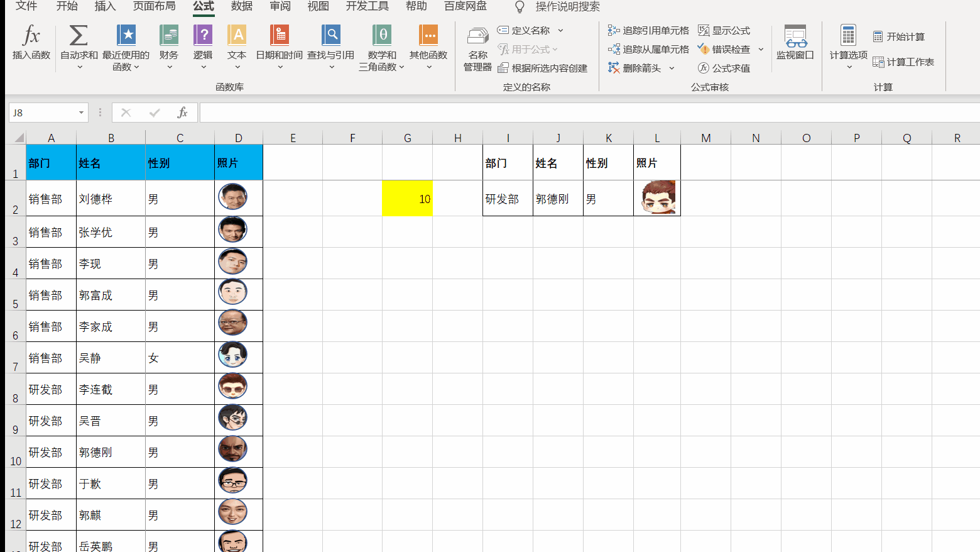The width and height of the screenshot is (980, 552).
Task: Click cell with name 李连截
Action: [111, 389]
